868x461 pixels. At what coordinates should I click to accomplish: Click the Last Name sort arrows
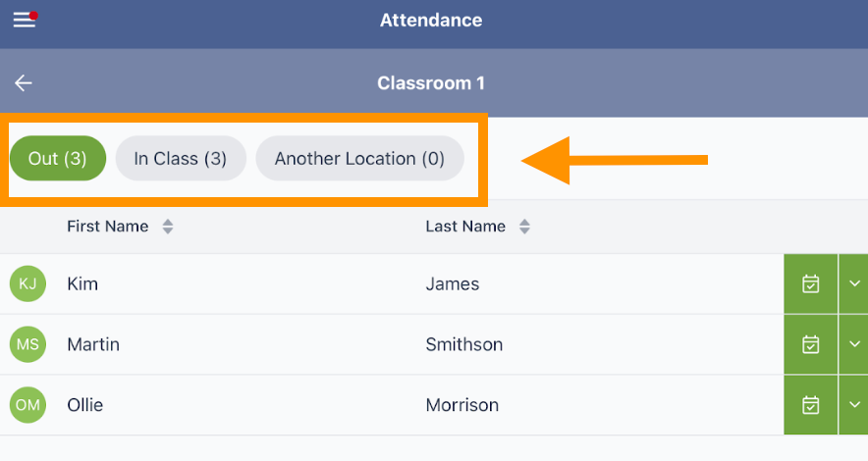524,228
